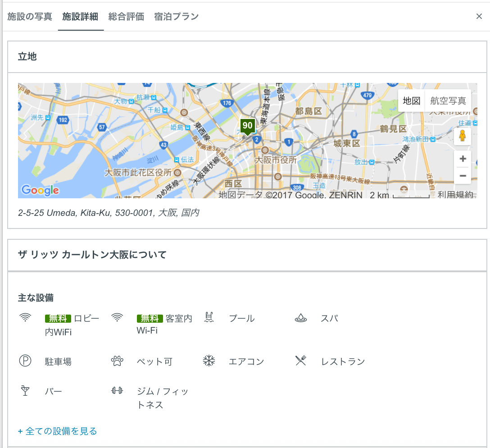Zoom out the map with minus button
Screen dimensions: 490x448
[x=463, y=175]
